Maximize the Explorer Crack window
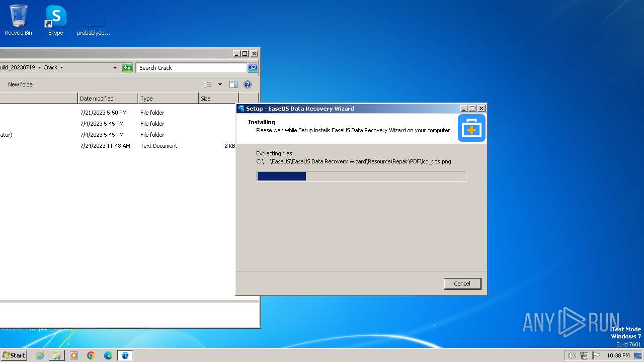The height and width of the screenshot is (362, 644). pyautogui.click(x=245, y=54)
